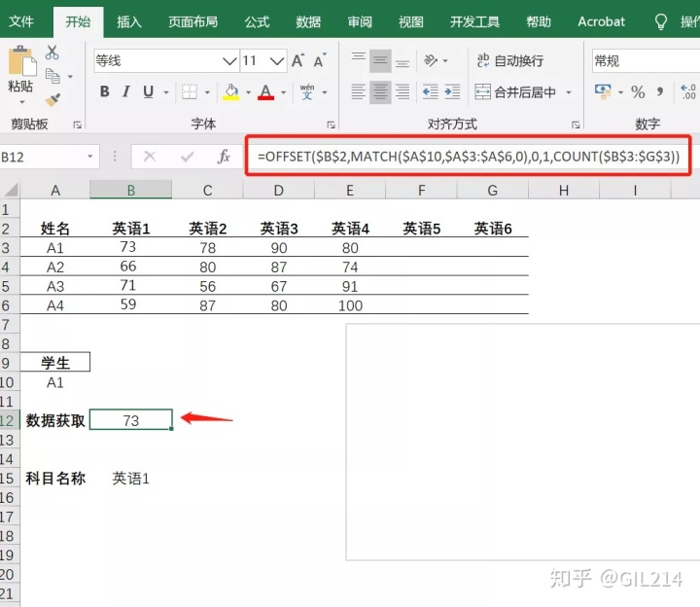Image resolution: width=700 pixels, height=607 pixels.
Task: Click the Copy icon
Action: pos(52,76)
